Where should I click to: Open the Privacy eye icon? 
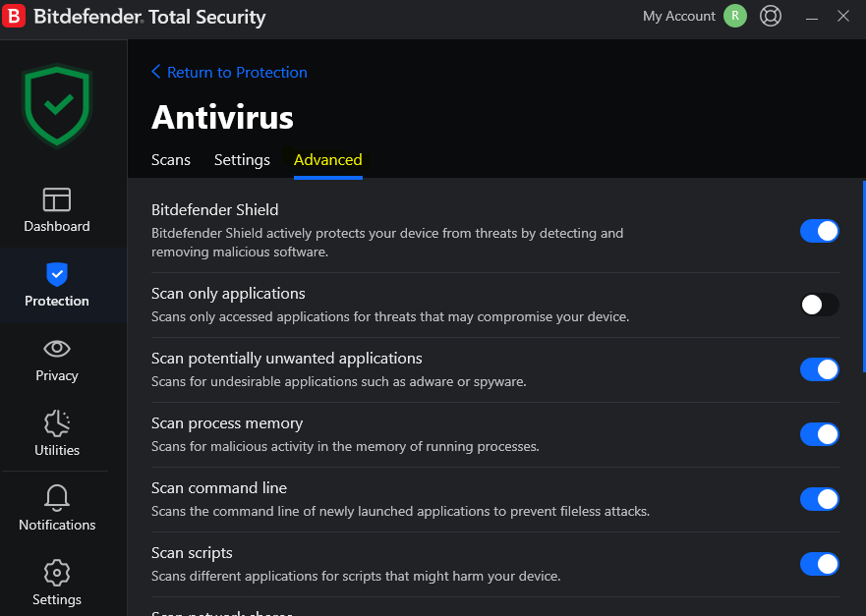(x=57, y=349)
